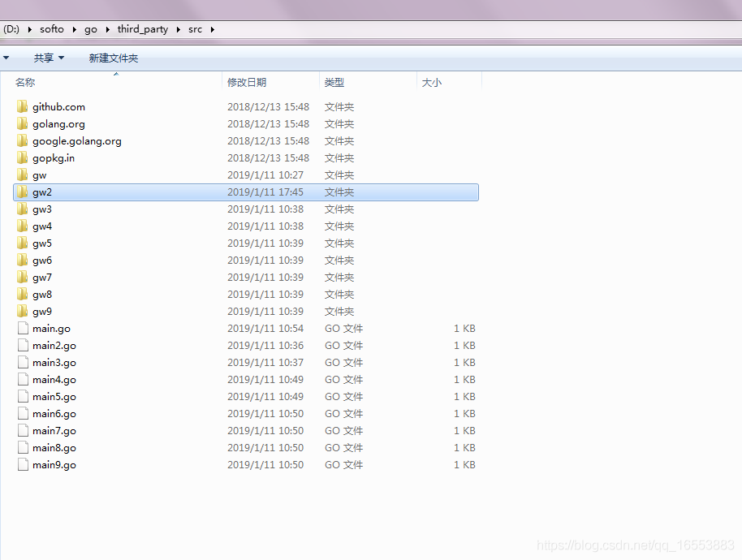Click the 1 KB size of main3.go

point(464,362)
